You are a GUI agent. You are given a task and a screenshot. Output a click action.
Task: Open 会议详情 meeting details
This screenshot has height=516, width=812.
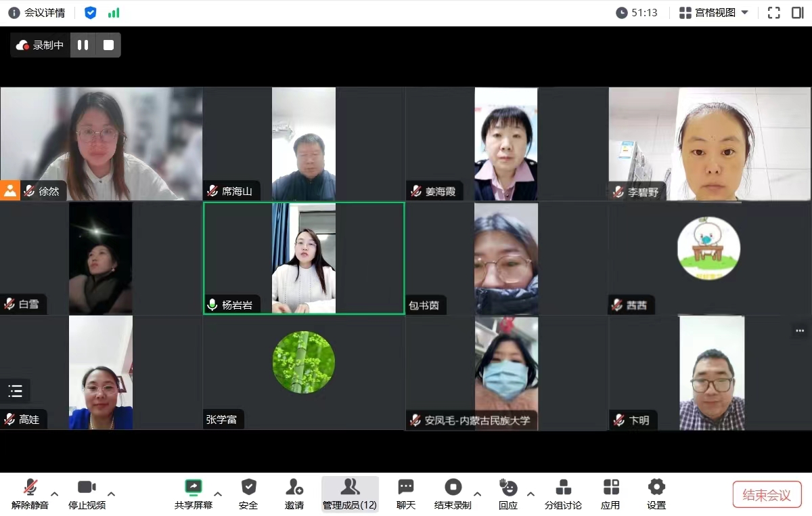click(37, 13)
